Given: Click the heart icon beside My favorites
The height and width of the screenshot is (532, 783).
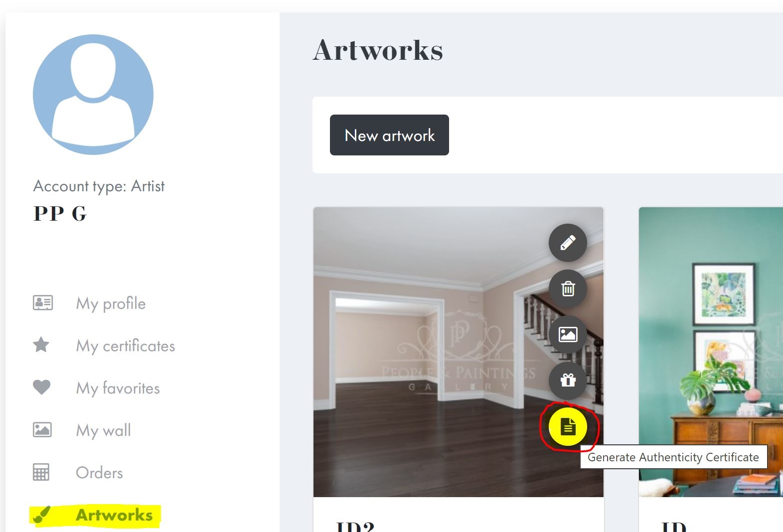Looking at the screenshot, I should [42, 387].
